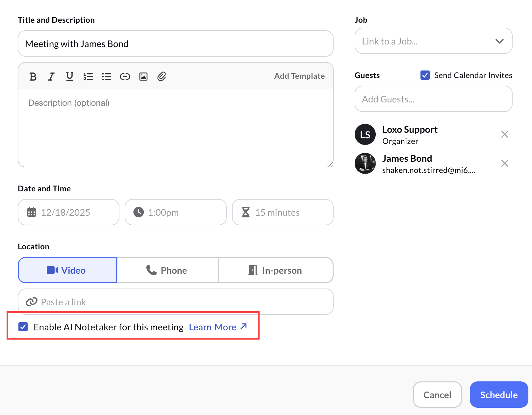Select Video as meeting location
This screenshot has height=415, width=532.
coord(67,270)
